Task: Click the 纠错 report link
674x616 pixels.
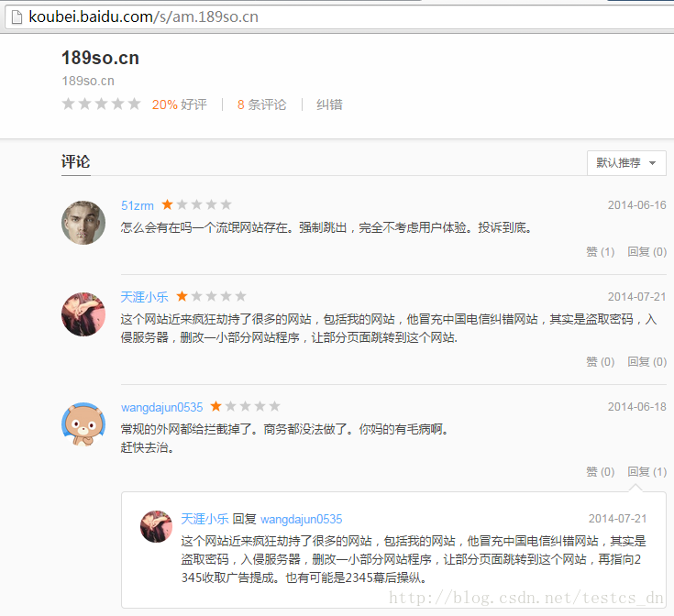Action: (x=329, y=104)
